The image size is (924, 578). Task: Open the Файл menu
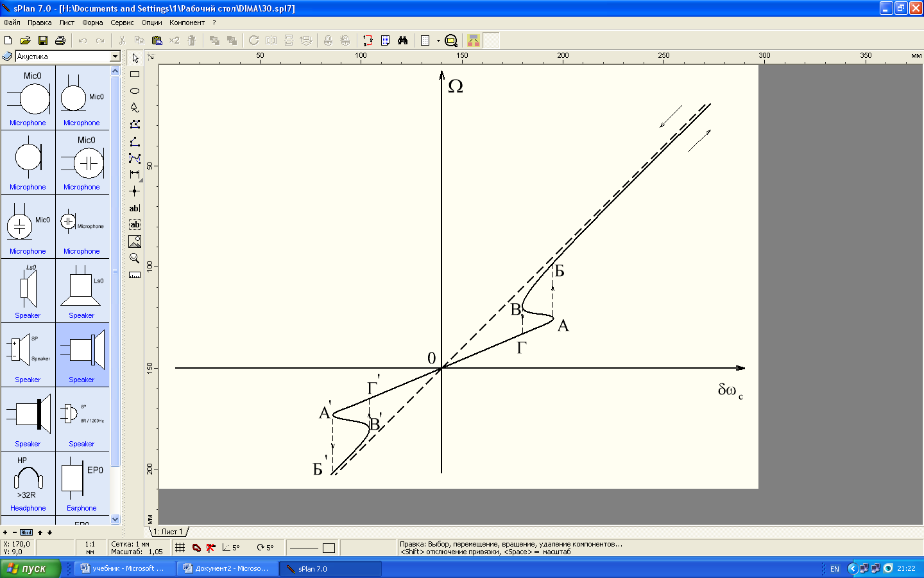pyautogui.click(x=12, y=22)
